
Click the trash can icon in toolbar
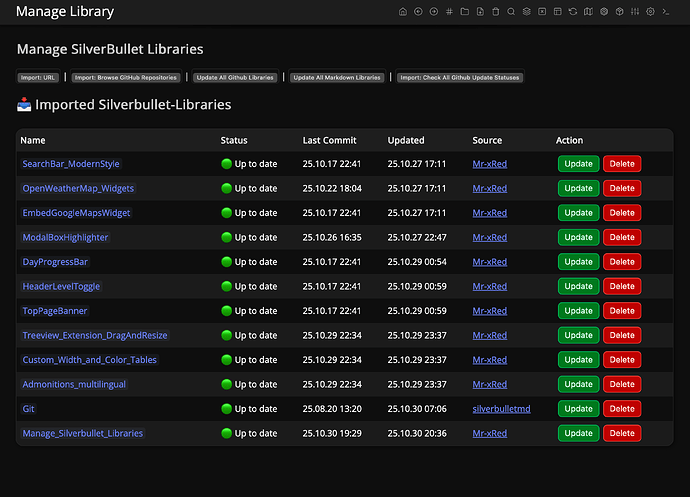pos(495,12)
